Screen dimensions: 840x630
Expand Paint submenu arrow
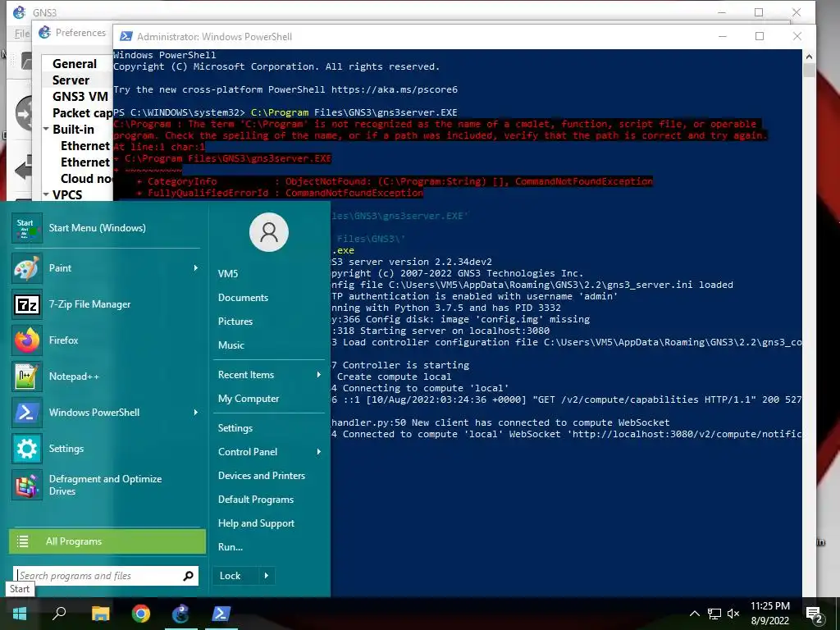(195, 268)
